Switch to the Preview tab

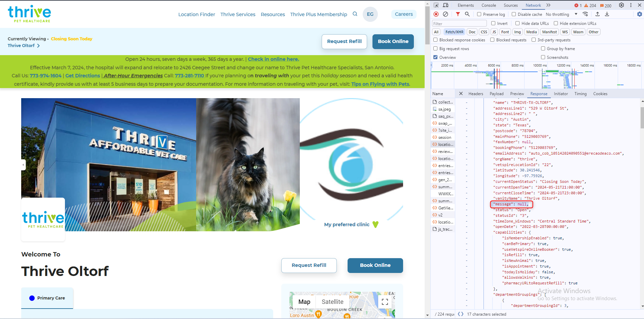pyautogui.click(x=517, y=94)
